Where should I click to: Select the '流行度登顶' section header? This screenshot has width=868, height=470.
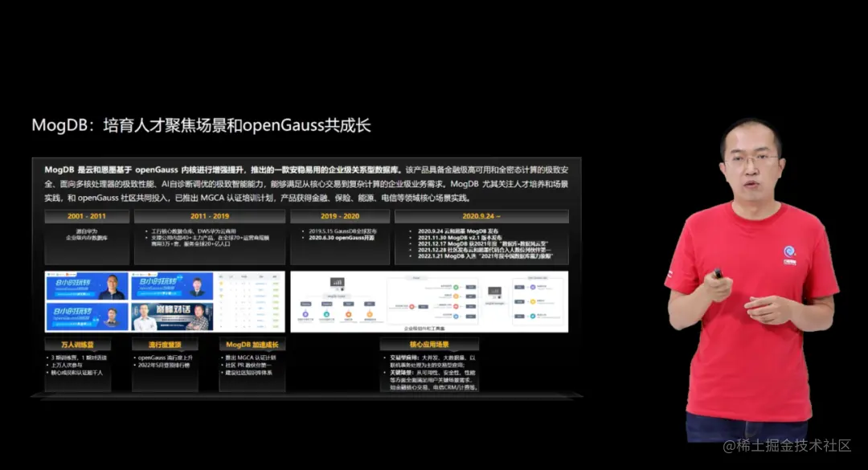(x=165, y=345)
